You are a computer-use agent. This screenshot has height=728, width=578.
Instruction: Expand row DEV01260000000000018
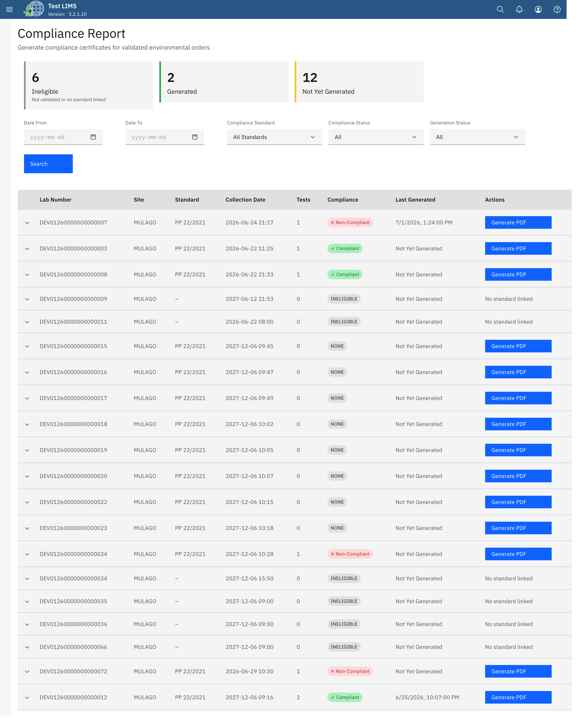click(x=27, y=424)
